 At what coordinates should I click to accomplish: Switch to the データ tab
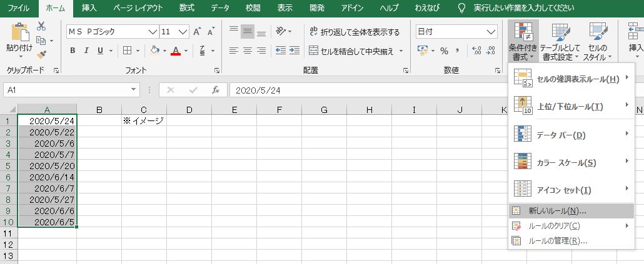tap(220, 8)
